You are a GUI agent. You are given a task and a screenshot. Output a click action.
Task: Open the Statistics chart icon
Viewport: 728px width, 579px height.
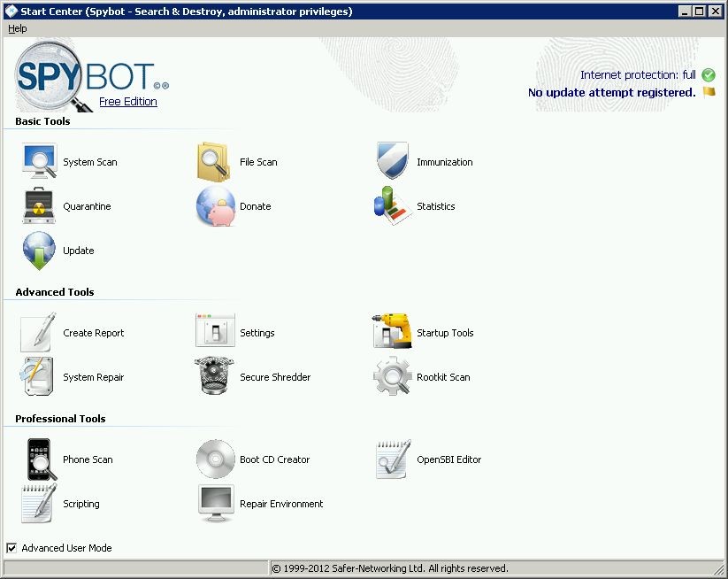393,206
